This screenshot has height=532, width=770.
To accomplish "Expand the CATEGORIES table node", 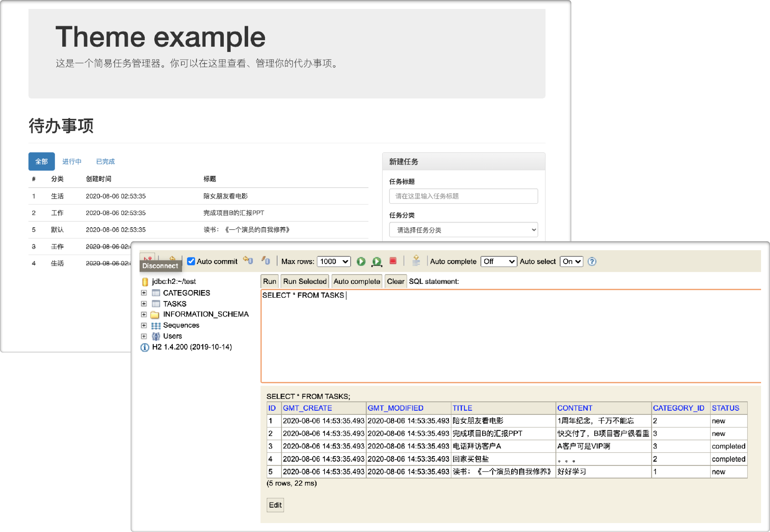I will [144, 293].
